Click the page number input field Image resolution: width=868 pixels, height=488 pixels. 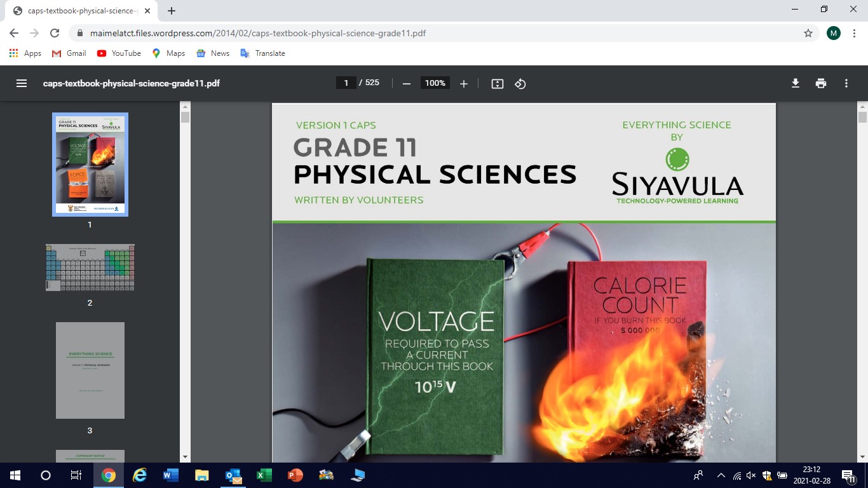[x=346, y=83]
